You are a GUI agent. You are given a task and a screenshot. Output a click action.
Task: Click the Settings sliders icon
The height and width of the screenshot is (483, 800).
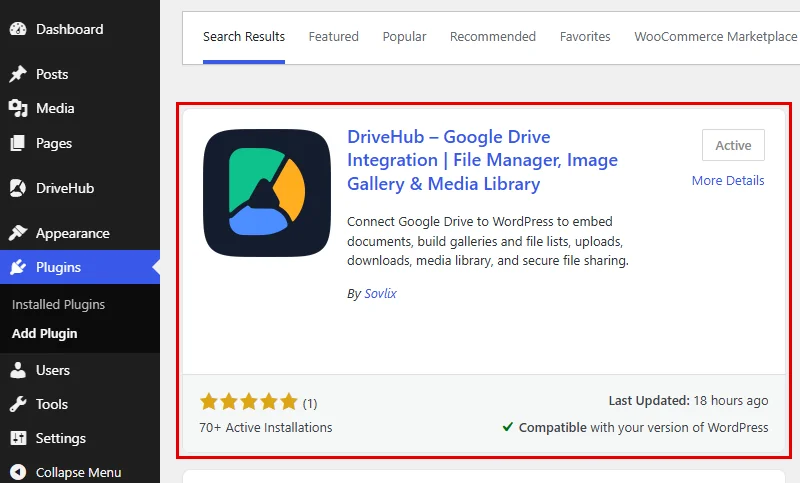pyautogui.click(x=18, y=438)
